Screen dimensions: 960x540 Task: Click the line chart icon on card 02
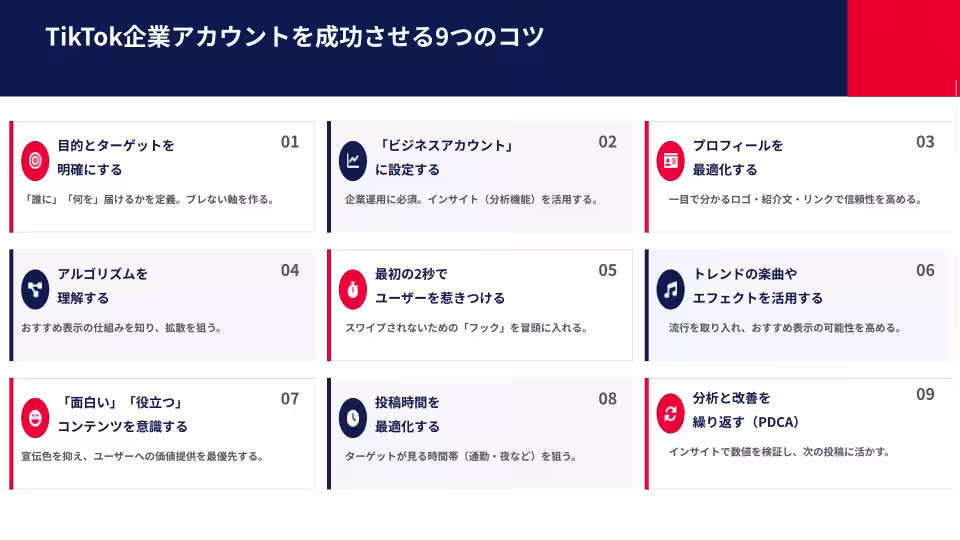[x=353, y=160]
